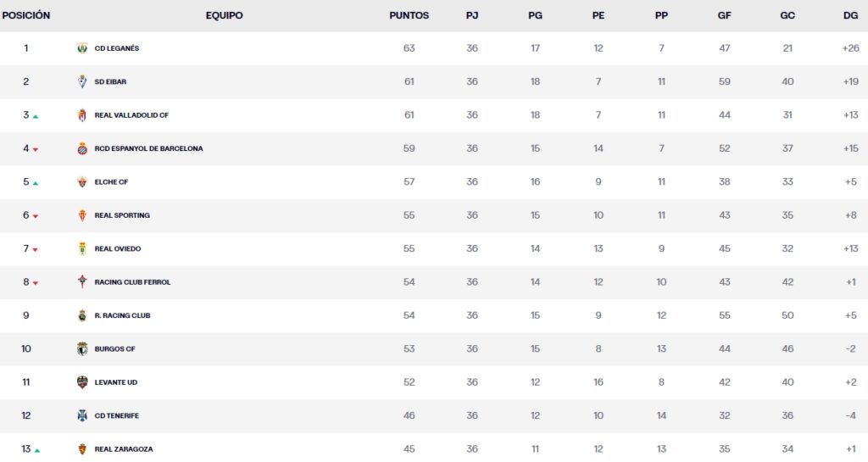
Task: Select the Real Sporting team badge
Action: (82, 215)
